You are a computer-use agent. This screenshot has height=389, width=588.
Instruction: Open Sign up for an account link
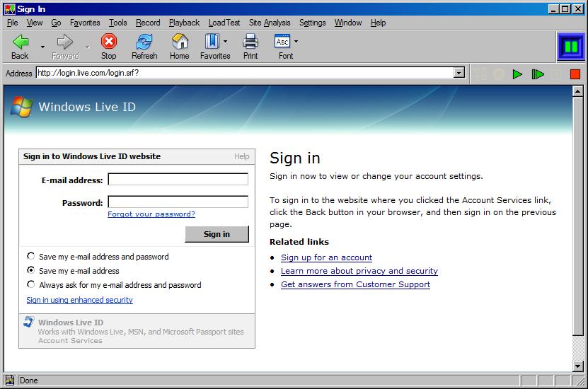(327, 257)
